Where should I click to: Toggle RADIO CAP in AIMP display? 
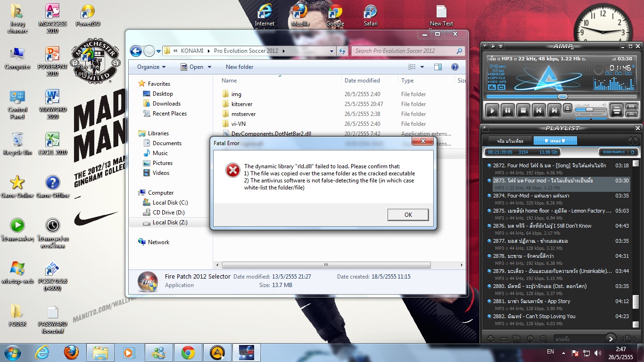497,74
